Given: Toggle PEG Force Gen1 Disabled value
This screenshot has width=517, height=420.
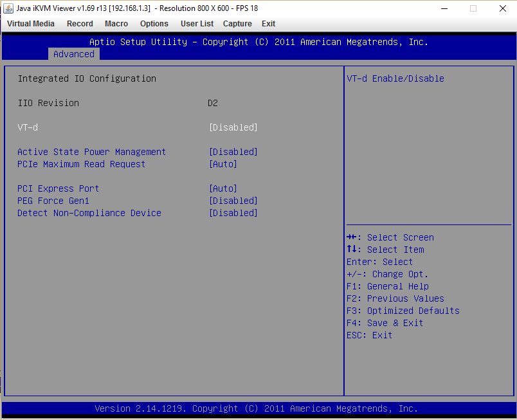Looking at the screenshot, I should (x=233, y=201).
